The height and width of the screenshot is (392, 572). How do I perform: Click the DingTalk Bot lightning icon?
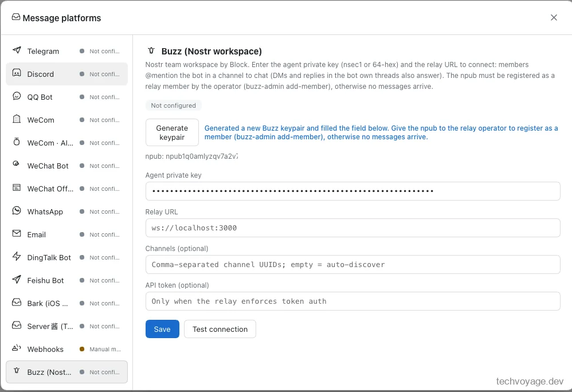[17, 256]
